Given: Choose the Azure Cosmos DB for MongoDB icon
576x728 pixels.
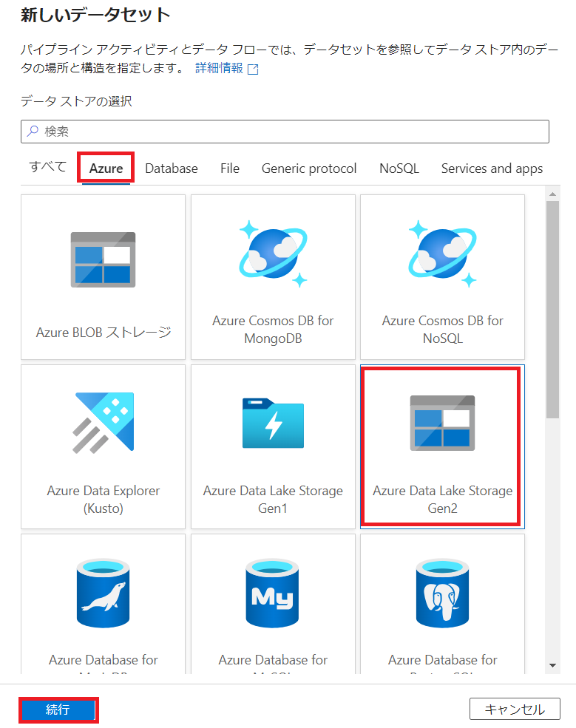Looking at the screenshot, I should pyautogui.click(x=273, y=254).
